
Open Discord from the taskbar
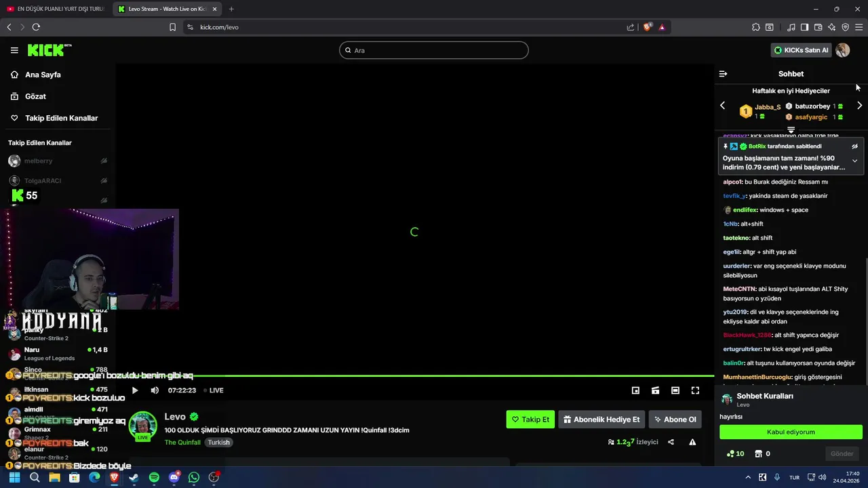click(174, 477)
